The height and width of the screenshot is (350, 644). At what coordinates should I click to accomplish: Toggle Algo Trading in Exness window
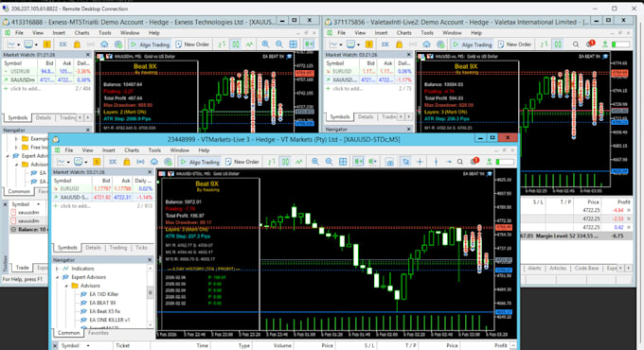click(150, 44)
